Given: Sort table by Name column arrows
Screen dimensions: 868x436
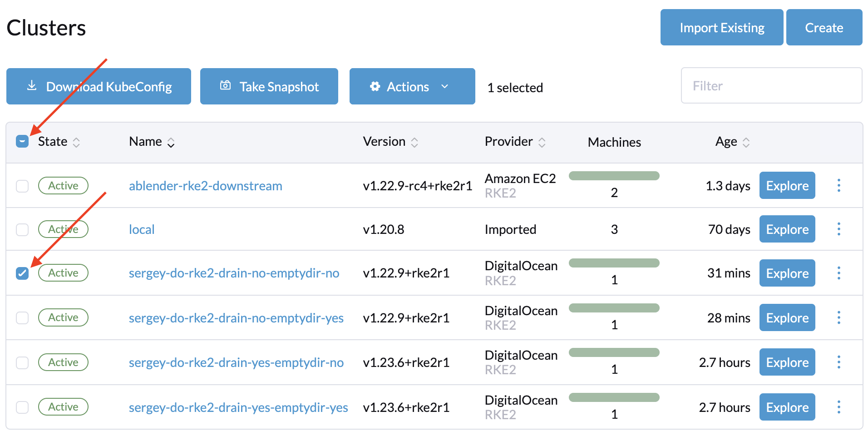Looking at the screenshot, I should coord(171,142).
